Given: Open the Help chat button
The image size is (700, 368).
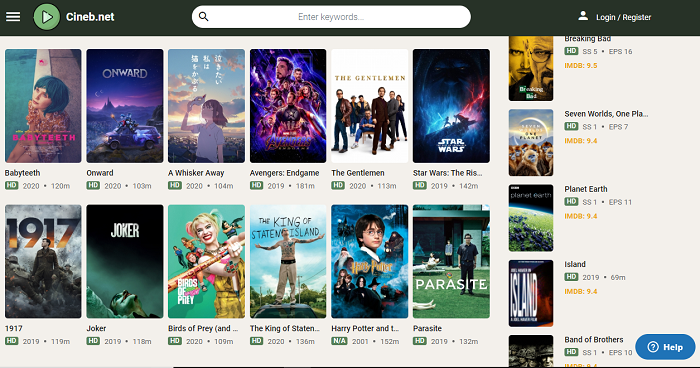Looking at the screenshot, I should pos(665,347).
